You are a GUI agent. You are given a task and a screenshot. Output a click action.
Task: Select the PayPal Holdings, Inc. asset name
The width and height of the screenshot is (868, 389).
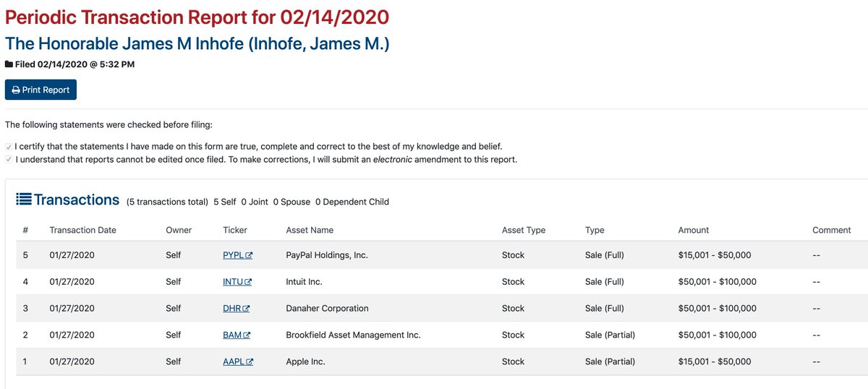(327, 255)
